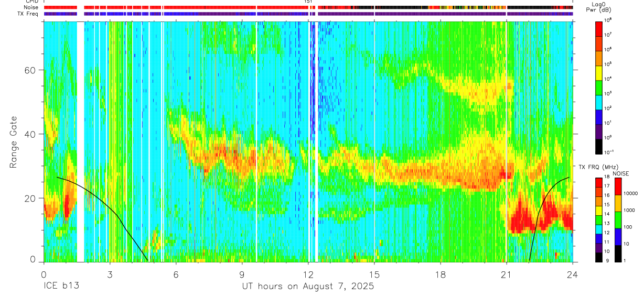
Task: Pick the green segment of NOISE colorbar
Action: [x=617, y=220]
